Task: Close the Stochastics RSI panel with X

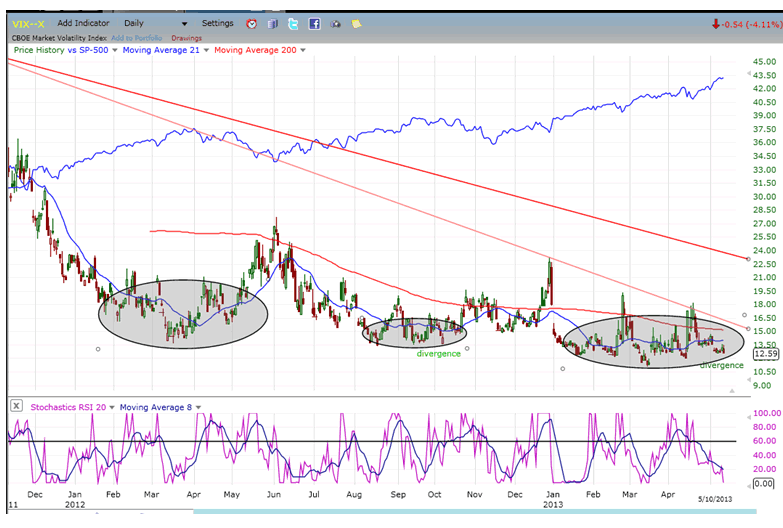Action: coord(17,406)
